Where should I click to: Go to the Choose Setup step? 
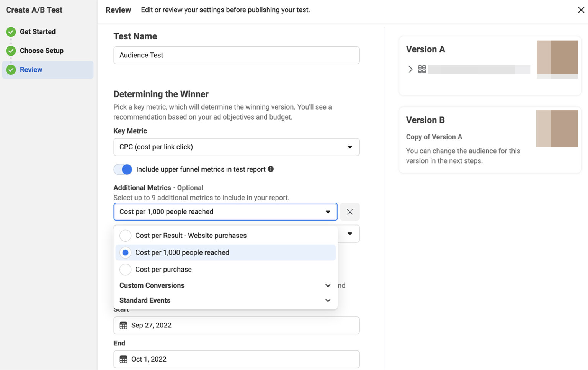(42, 51)
